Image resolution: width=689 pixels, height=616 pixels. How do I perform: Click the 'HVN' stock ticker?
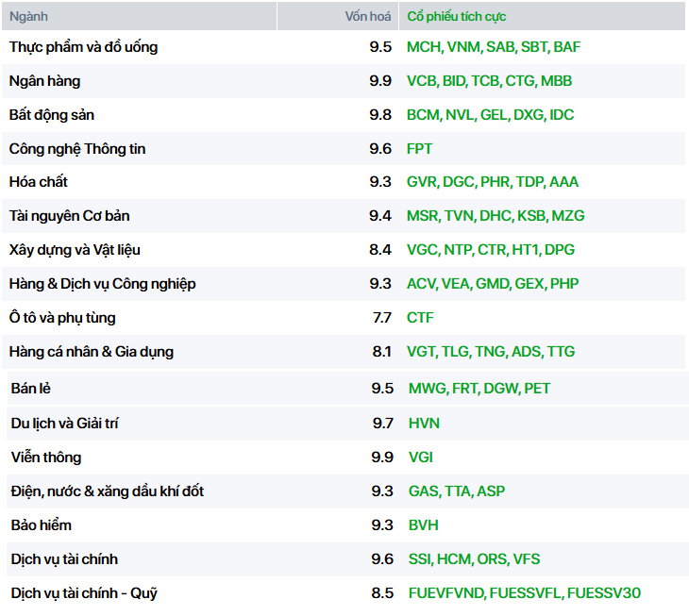click(424, 424)
